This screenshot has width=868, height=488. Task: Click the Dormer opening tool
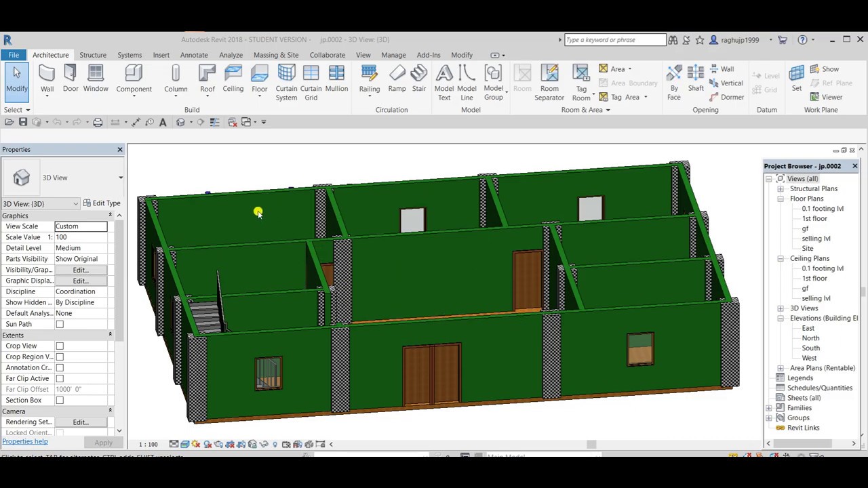pos(726,97)
